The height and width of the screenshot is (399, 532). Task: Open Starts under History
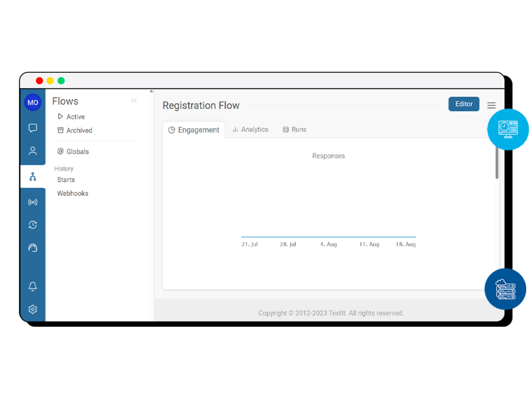pyautogui.click(x=66, y=180)
